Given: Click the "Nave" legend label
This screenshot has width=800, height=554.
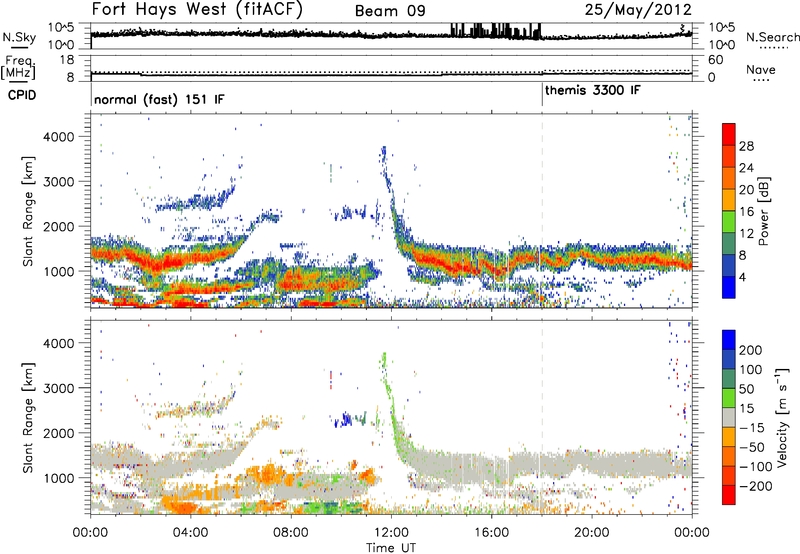Looking at the screenshot, I should tap(761, 69).
